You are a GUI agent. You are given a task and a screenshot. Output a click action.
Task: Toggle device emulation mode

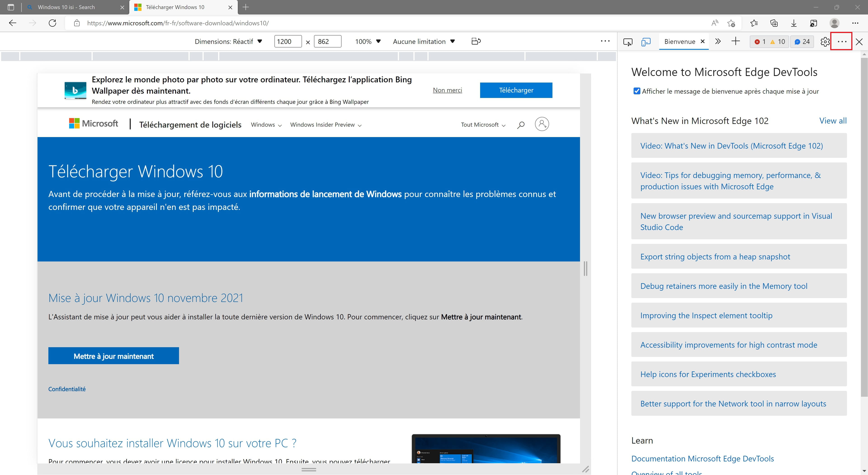pyautogui.click(x=646, y=42)
